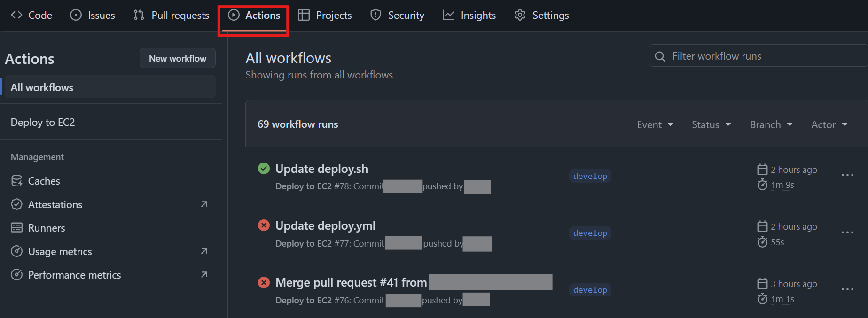Expand the Status filter dropdown
Screen dimensions: 868x318
click(711, 124)
